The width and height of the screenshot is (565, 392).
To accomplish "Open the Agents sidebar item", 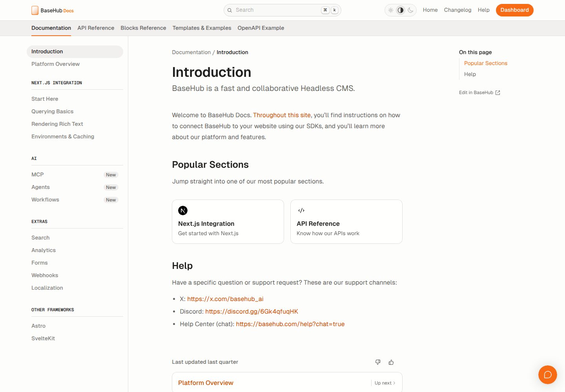I will click(75, 187).
